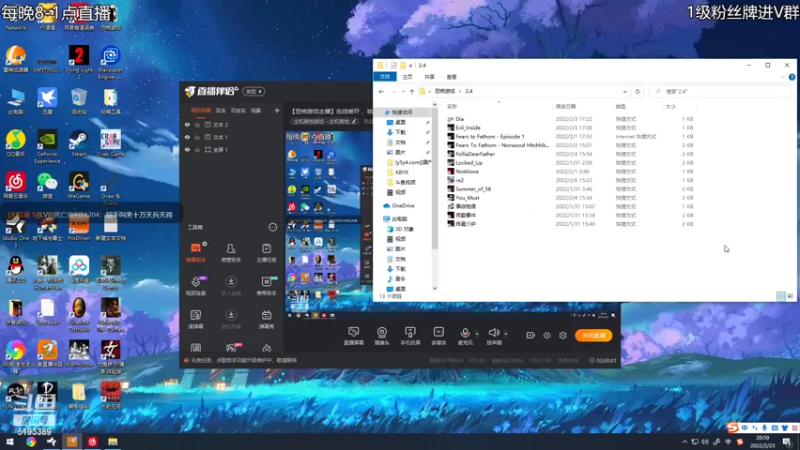This screenshot has width=800, height=450.
Task: Hide the 文本 1 source layer
Action: pyautogui.click(x=187, y=137)
